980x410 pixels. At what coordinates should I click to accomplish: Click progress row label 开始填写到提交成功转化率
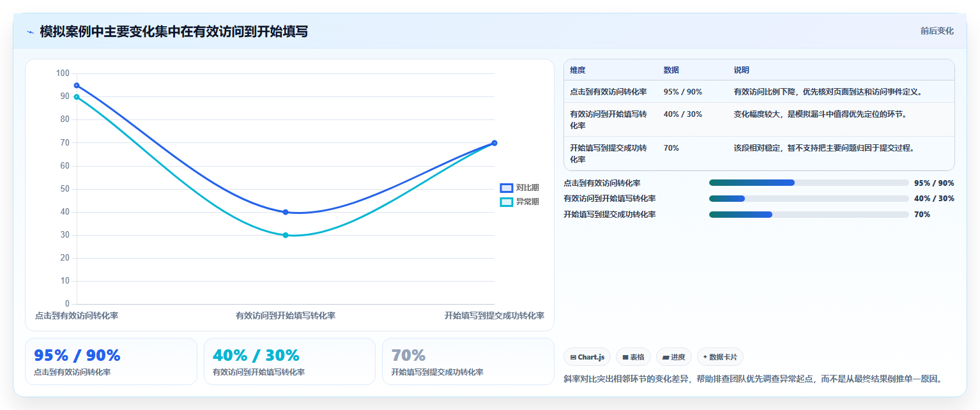(609, 215)
